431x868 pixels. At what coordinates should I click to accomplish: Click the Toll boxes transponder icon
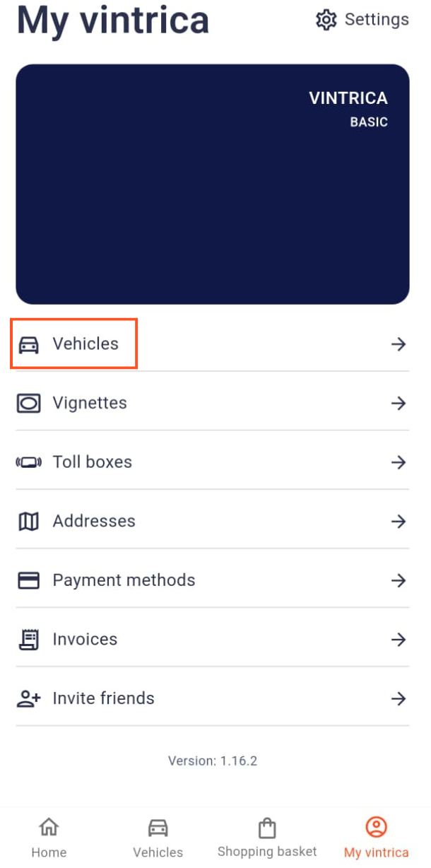pyautogui.click(x=28, y=462)
